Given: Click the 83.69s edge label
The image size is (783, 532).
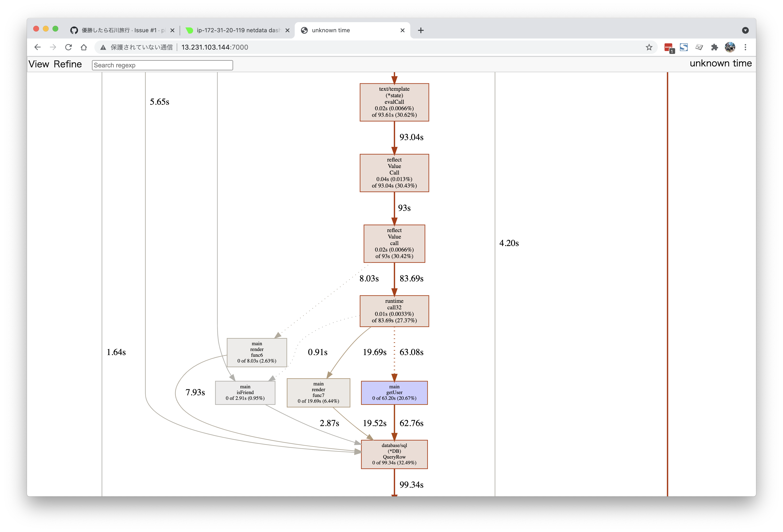Looking at the screenshot, I should click(411, 279).
